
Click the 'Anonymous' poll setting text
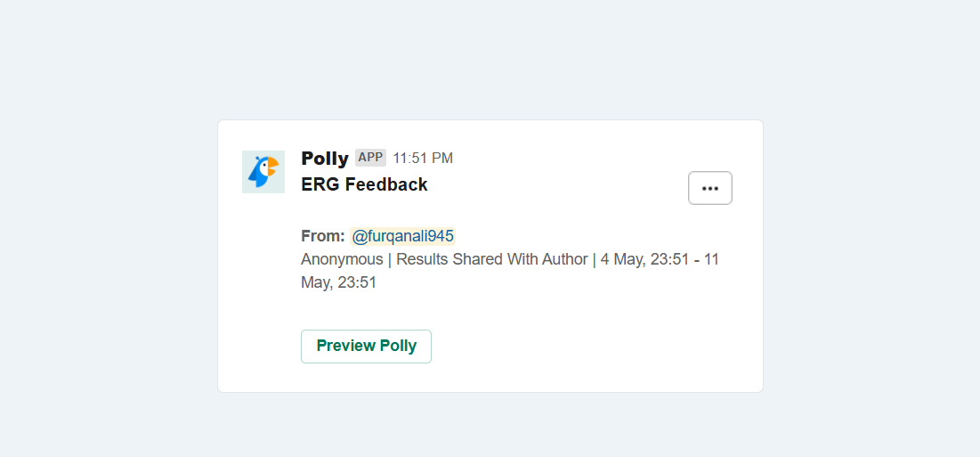342,259
